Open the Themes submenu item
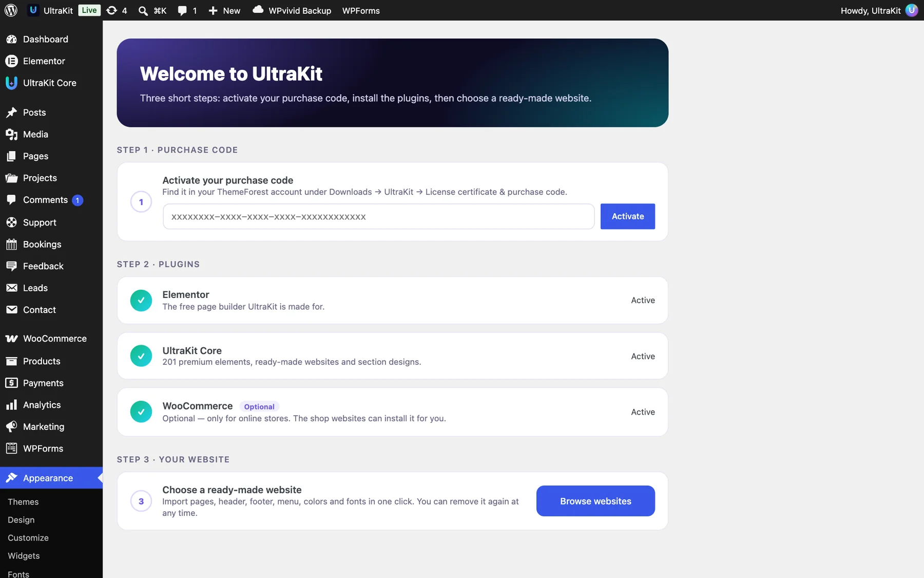The height and width of the screenshot is (578, 924). [23, 502]
